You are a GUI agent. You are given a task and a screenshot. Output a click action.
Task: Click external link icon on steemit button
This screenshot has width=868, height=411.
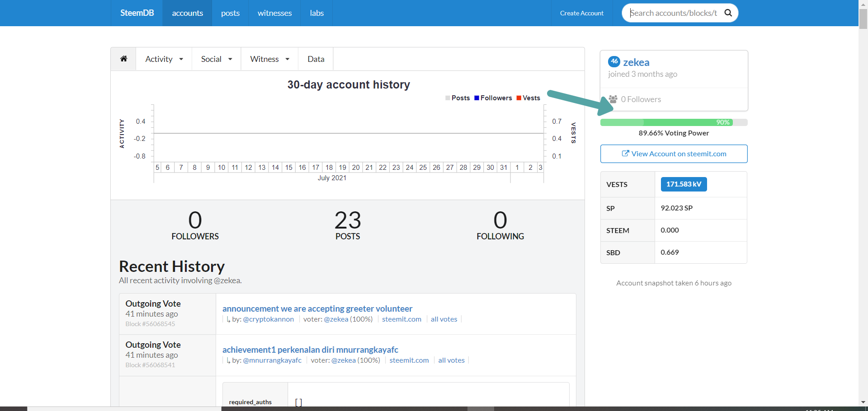pos(625,154)
